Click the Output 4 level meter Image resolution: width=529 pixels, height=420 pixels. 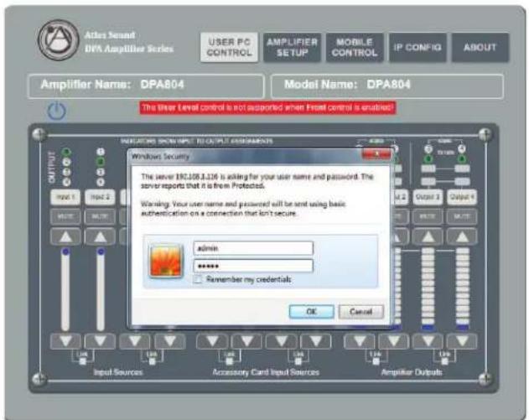coord(462,288)
